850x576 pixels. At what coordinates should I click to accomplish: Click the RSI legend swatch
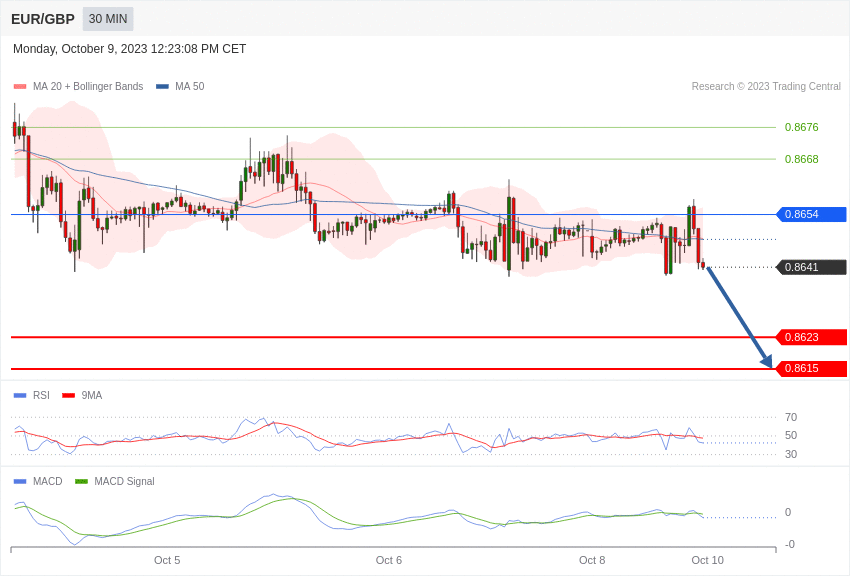coord(20,396)
